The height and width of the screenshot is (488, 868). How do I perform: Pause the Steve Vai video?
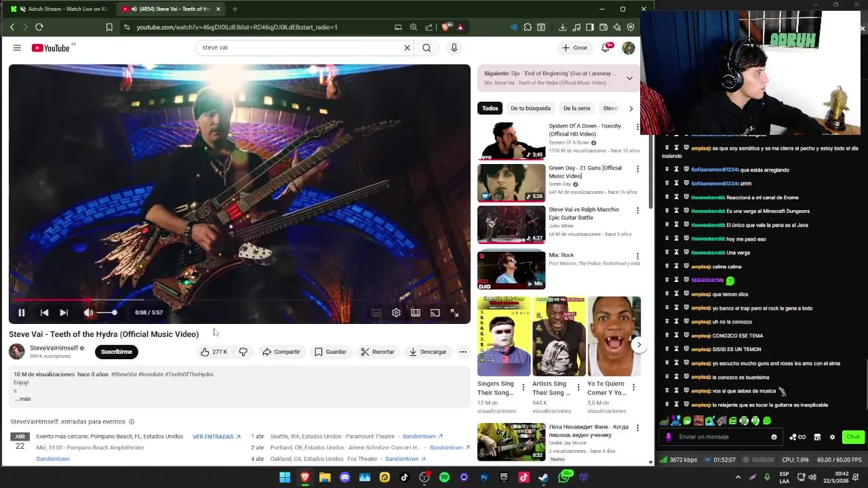tap(22, 312)
